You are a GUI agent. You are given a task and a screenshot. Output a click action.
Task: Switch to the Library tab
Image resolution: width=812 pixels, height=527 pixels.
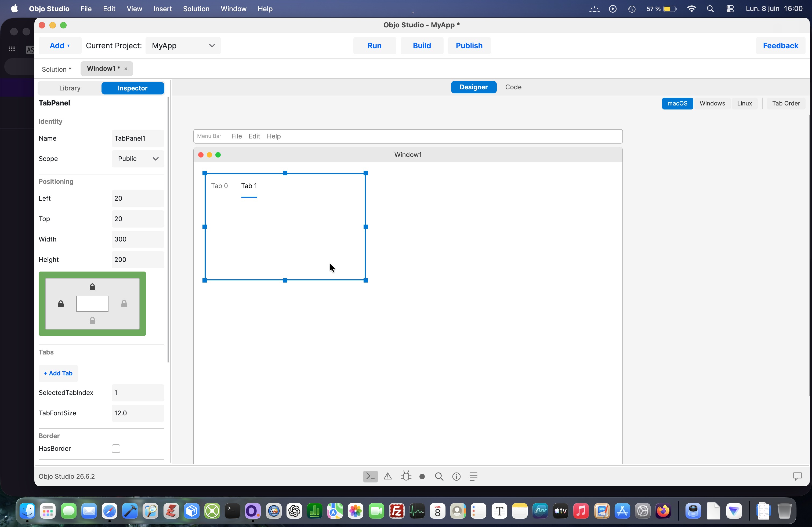pyautogui.click(x=70, y=88)
